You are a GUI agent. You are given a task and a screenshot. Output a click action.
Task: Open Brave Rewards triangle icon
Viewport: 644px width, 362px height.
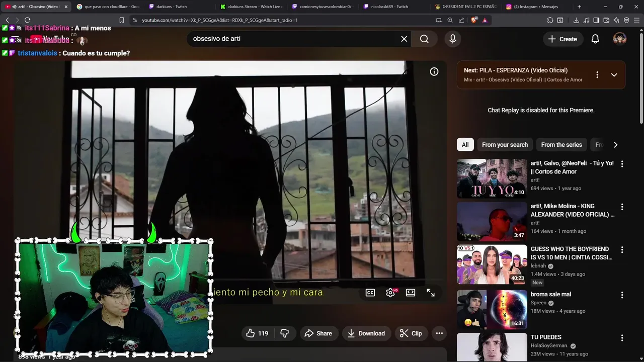485,20
